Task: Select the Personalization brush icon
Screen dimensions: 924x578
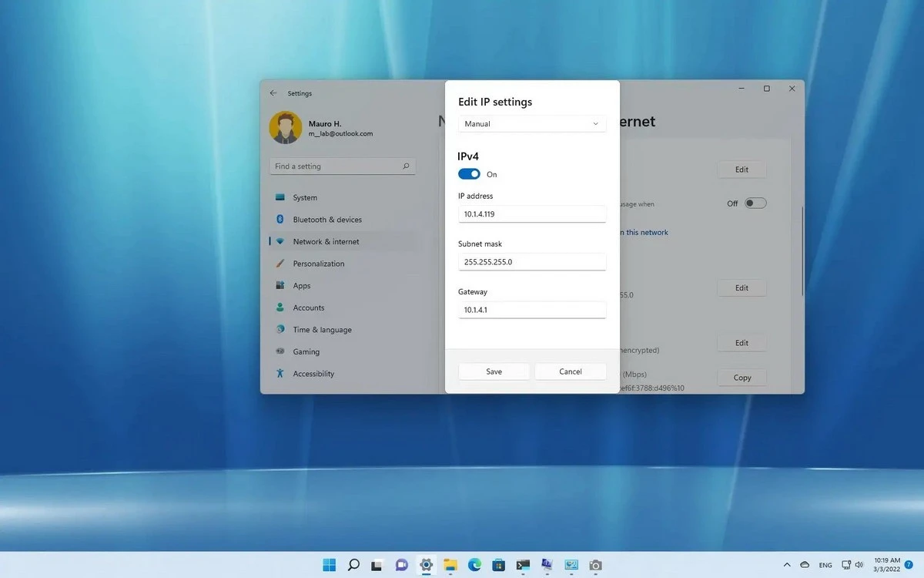Action: (280, 264)
